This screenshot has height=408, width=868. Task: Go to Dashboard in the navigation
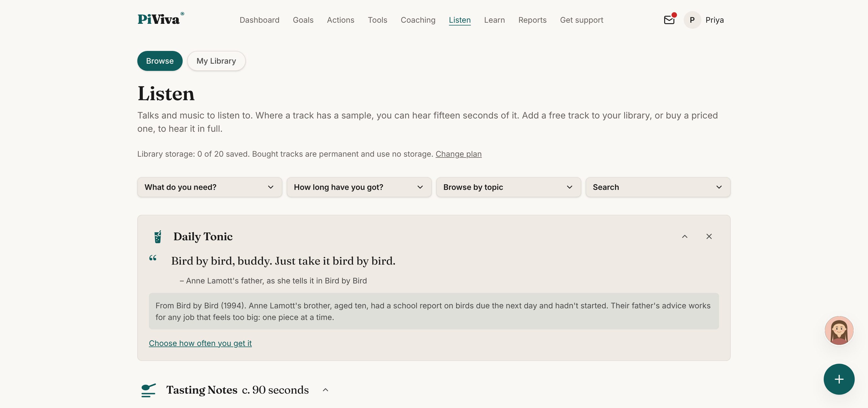point(259,20)
